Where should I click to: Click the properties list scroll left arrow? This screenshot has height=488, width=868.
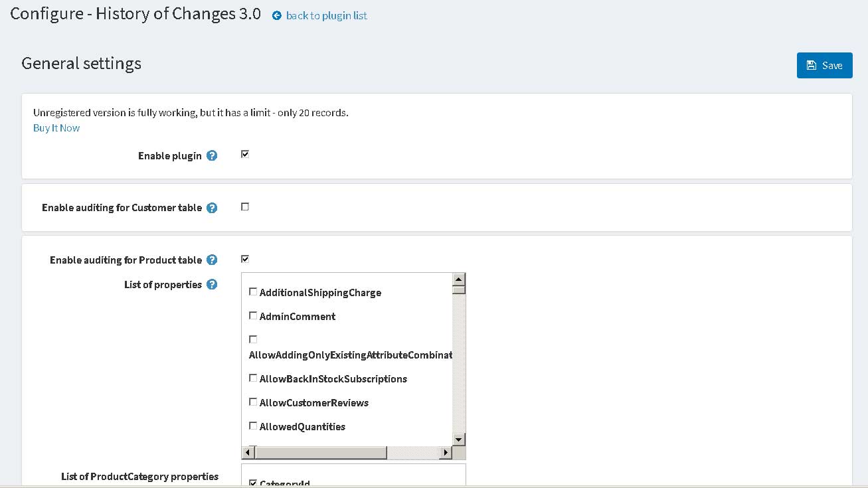point(248,453)
